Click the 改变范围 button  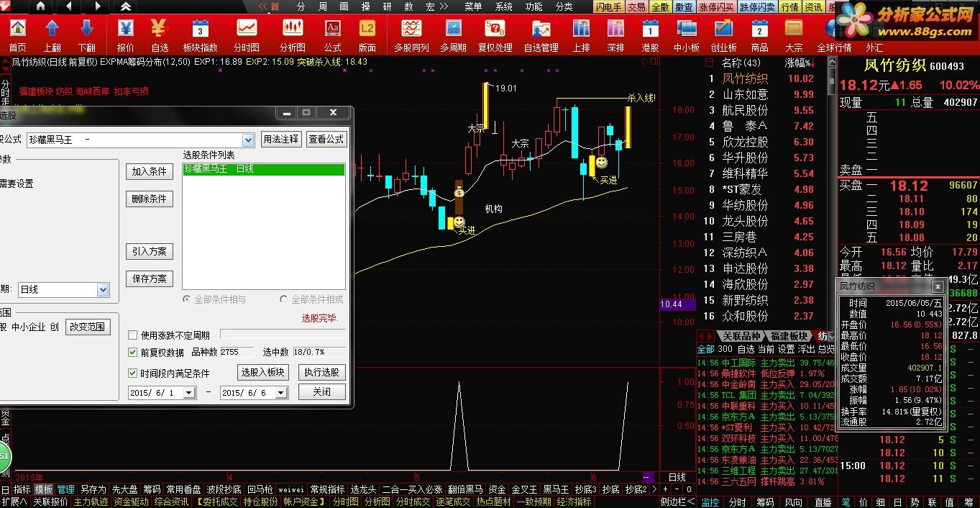click(x=88, y=326)
